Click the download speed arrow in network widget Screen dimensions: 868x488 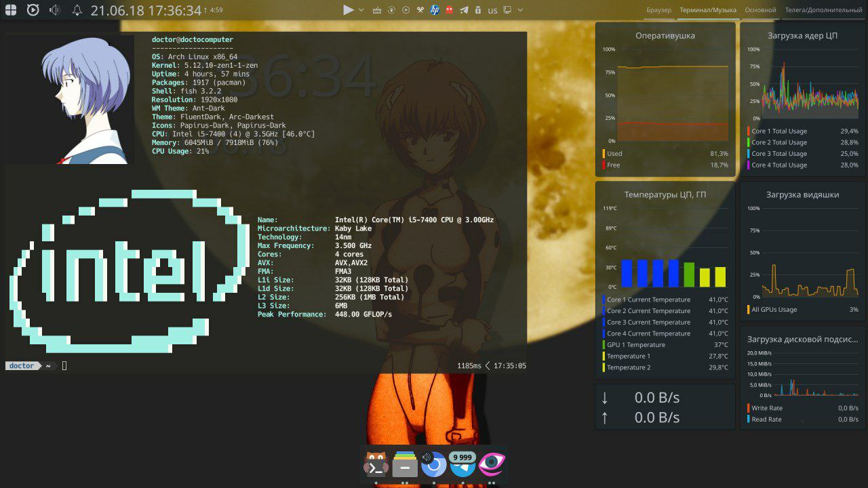click(605, 398)
